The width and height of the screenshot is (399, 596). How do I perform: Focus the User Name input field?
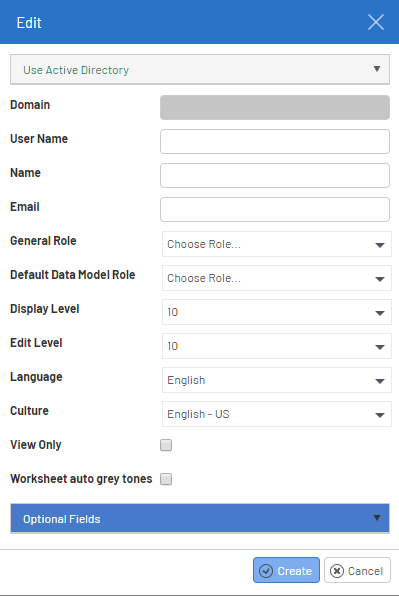pyautogui.click(x=275, y=141)
